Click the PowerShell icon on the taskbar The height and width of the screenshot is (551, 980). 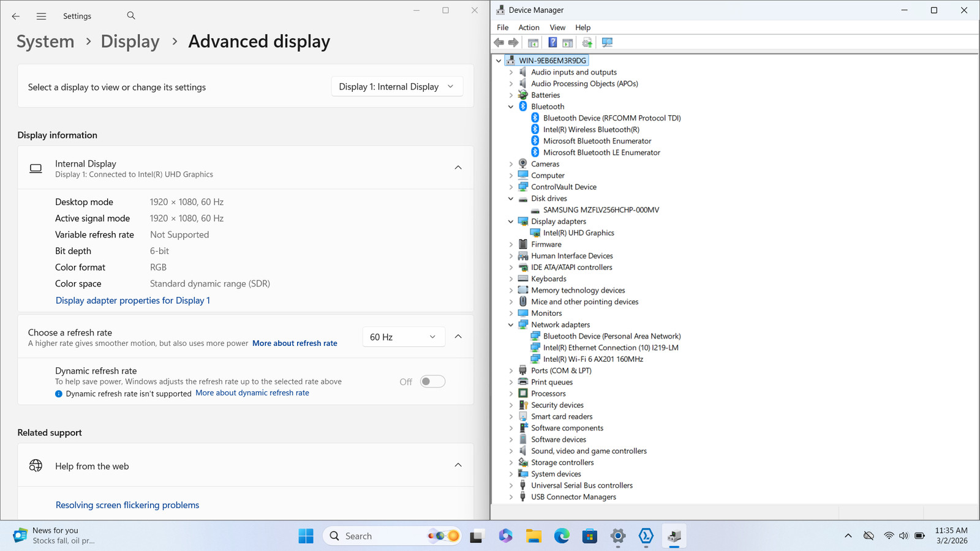646,536
